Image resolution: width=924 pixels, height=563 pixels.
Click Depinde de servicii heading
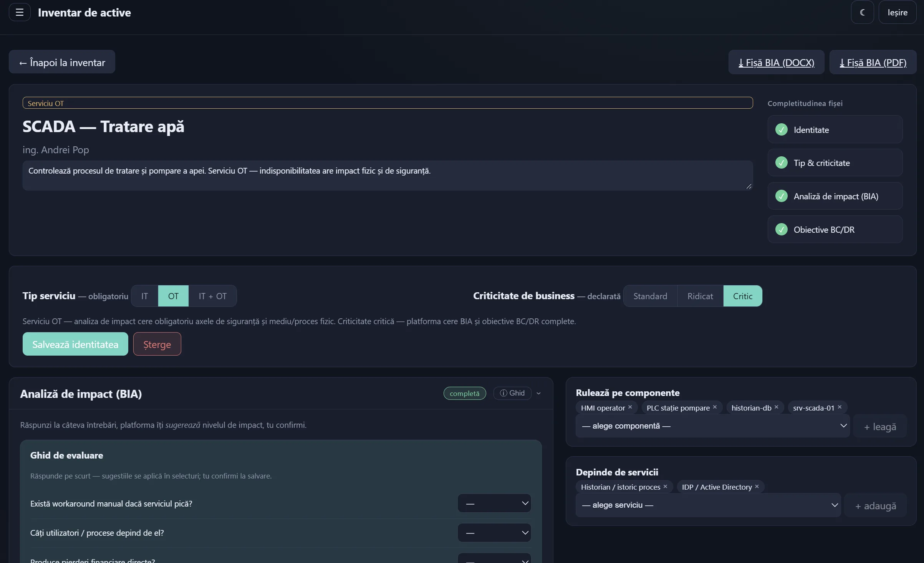click(x=617, y=472)
